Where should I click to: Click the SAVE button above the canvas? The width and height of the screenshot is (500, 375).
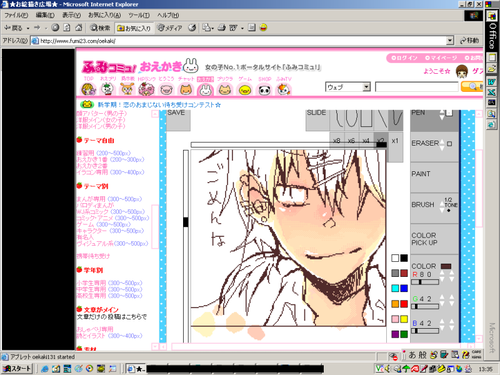[x=178, y=120]
